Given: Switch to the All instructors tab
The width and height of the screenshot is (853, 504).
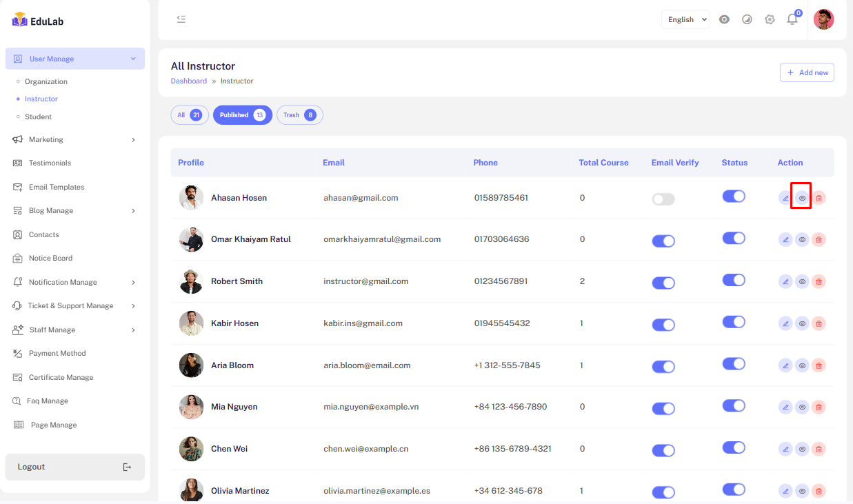Looking at the screenshot, I should tap(189, 115).
